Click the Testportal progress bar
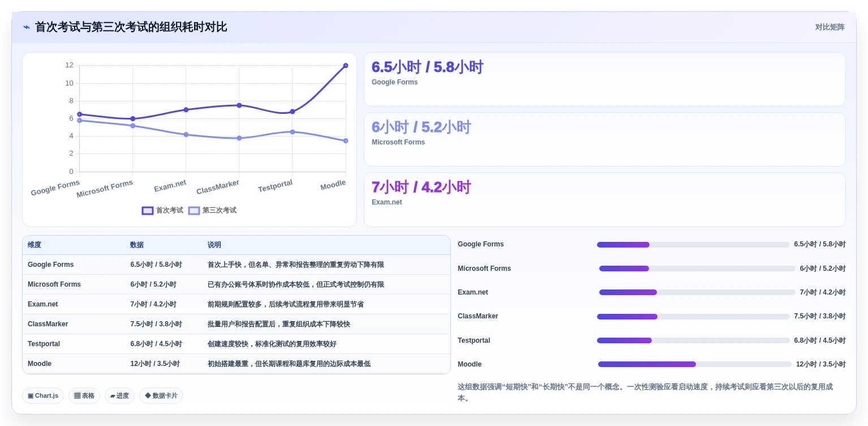Image resolution: width=868 pixels, height=426 pixels. [693, 340]
